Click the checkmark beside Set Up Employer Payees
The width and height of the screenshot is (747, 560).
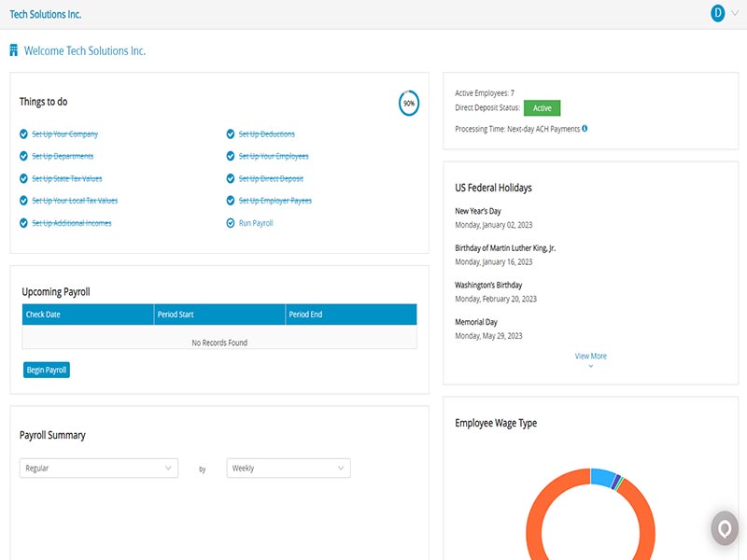[229, 201]
